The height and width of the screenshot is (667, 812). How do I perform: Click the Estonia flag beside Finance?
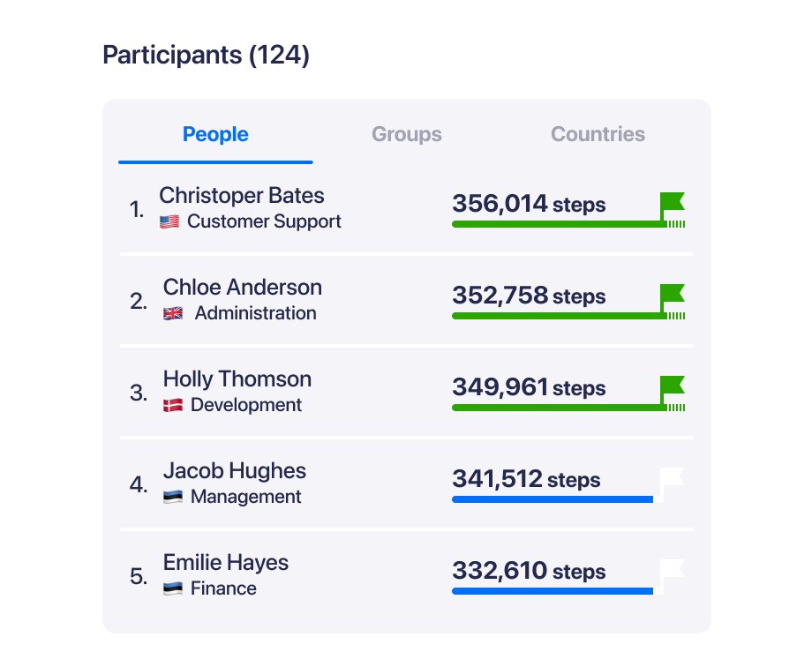click(173, 588)
